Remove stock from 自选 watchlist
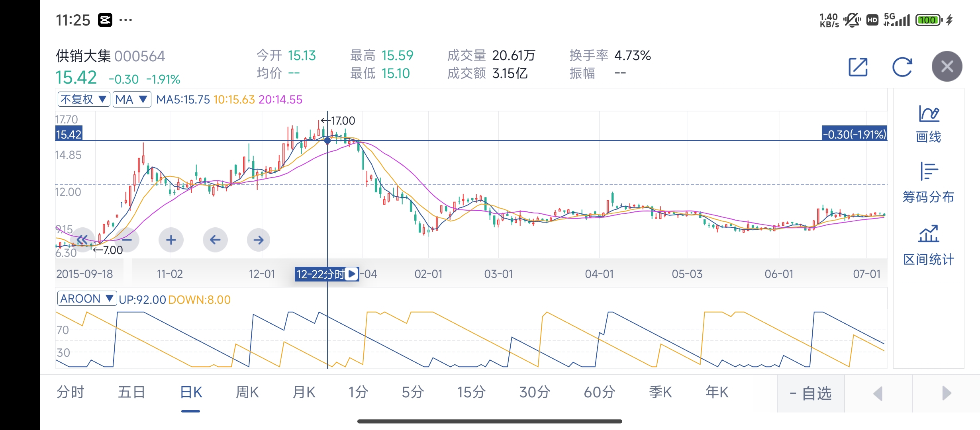The image size is (980, 430). [x=811, y=393]
